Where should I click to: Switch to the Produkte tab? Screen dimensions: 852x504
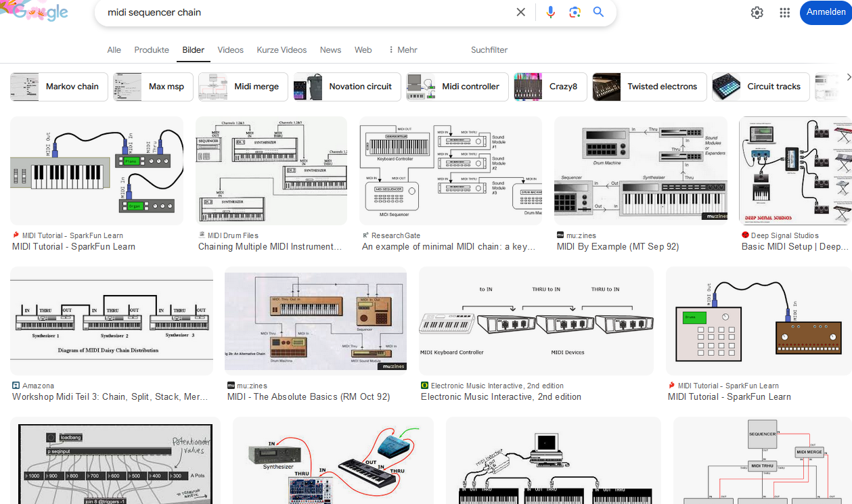tap(152, 50)
